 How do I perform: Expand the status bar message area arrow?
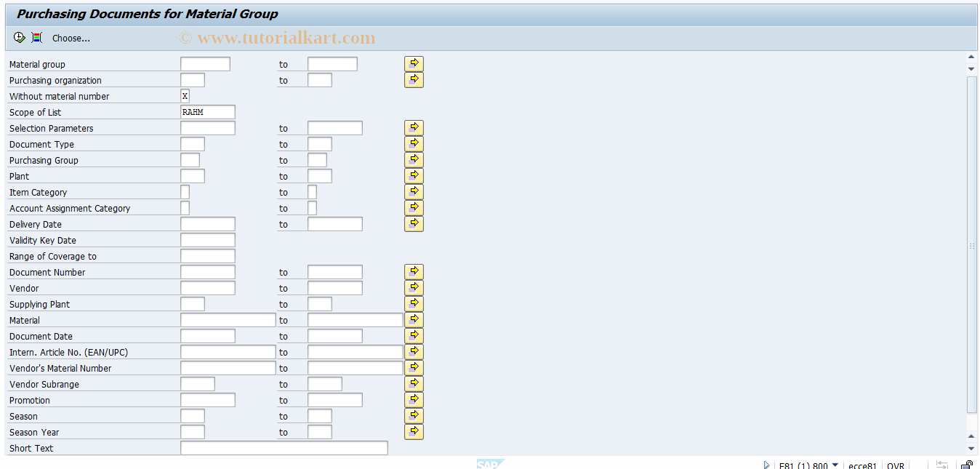[766, 465]
